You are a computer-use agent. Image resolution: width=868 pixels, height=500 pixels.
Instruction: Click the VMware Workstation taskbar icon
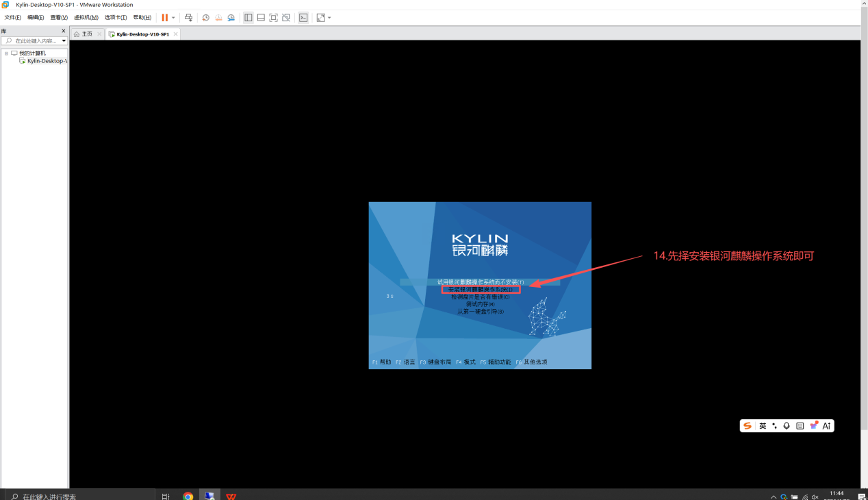[209, 496]
